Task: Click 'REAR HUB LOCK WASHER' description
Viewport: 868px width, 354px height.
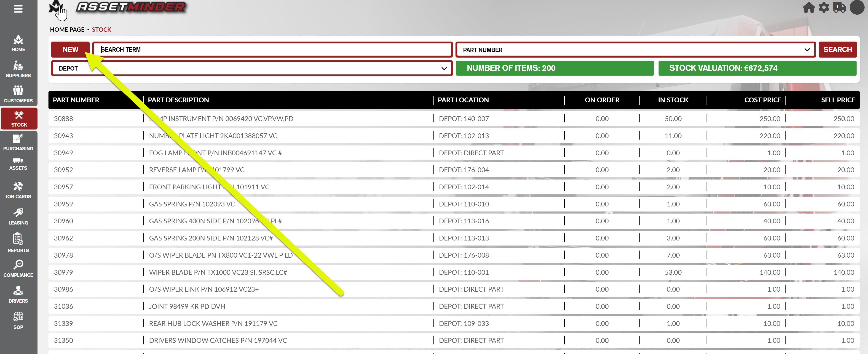Action: (213, 323)
